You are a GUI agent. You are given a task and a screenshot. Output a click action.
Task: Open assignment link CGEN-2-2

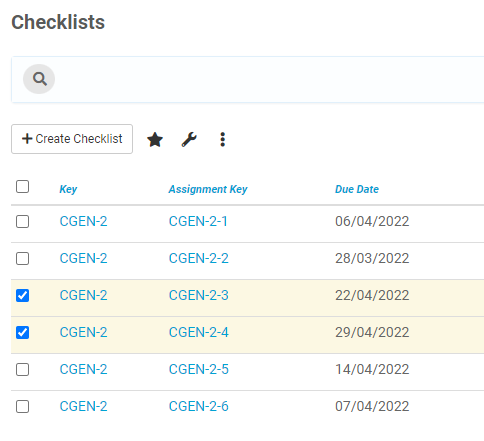[199, 258]
